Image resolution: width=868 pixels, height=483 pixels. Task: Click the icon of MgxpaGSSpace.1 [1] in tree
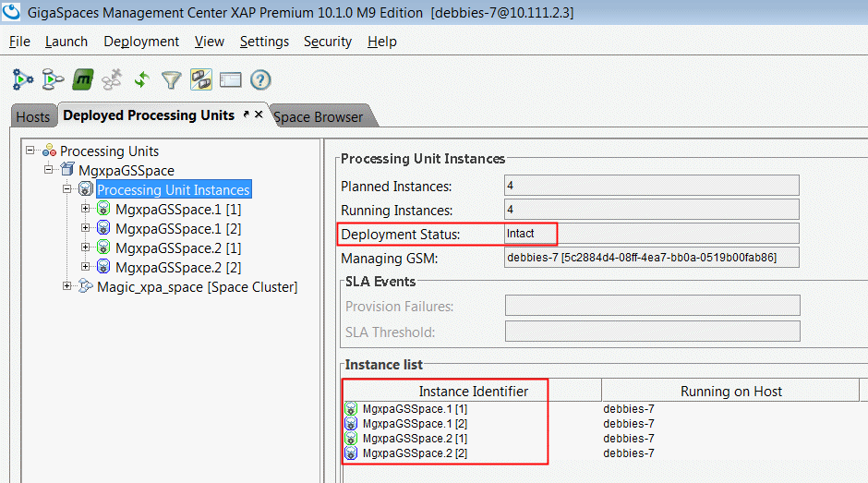(x=103, y=209)
